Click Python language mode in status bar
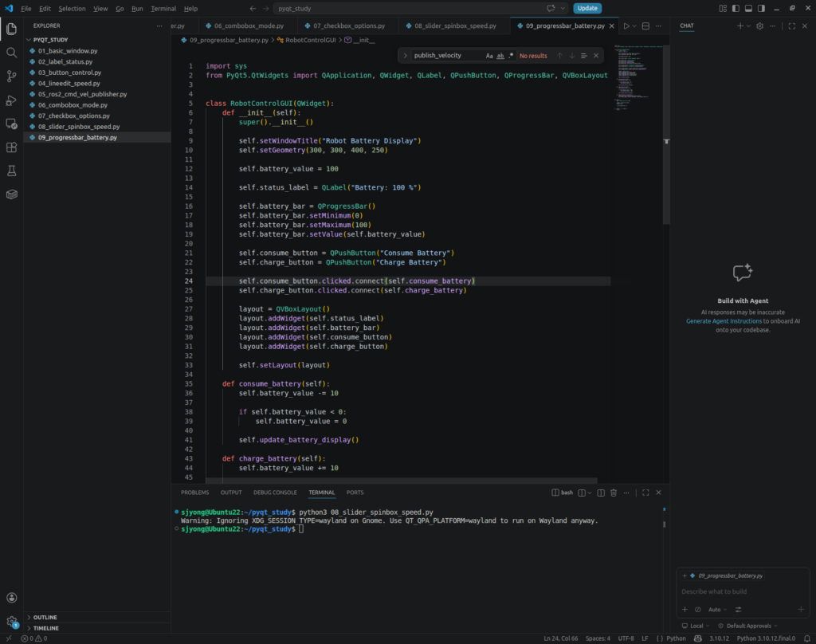The image size is (816, 644). tap(676, 638)
